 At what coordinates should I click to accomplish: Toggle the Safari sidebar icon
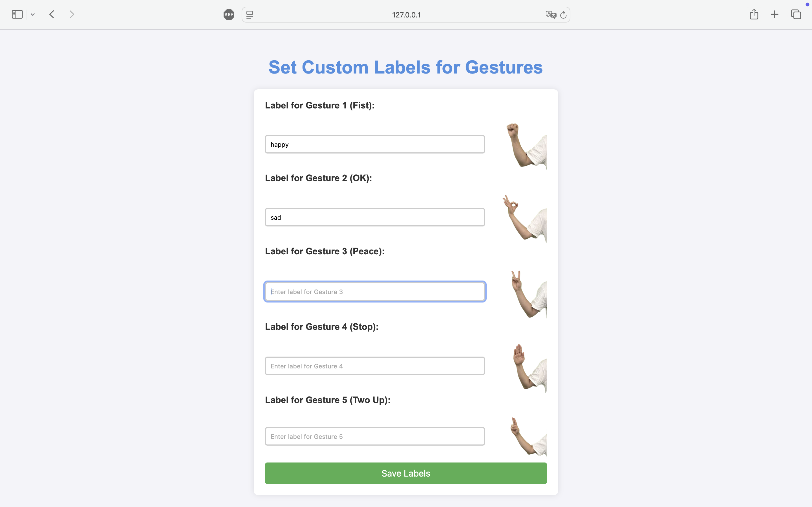coord(17,14)
